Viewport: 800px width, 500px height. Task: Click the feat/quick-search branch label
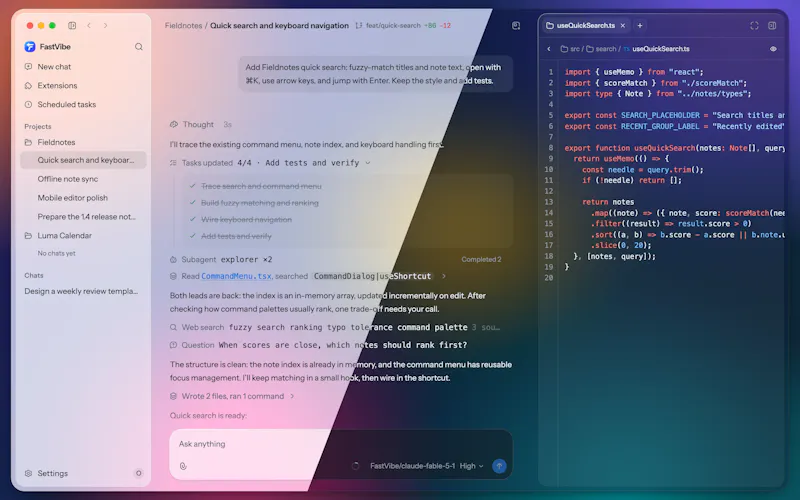pyautogui.click(x=393, y=26)
